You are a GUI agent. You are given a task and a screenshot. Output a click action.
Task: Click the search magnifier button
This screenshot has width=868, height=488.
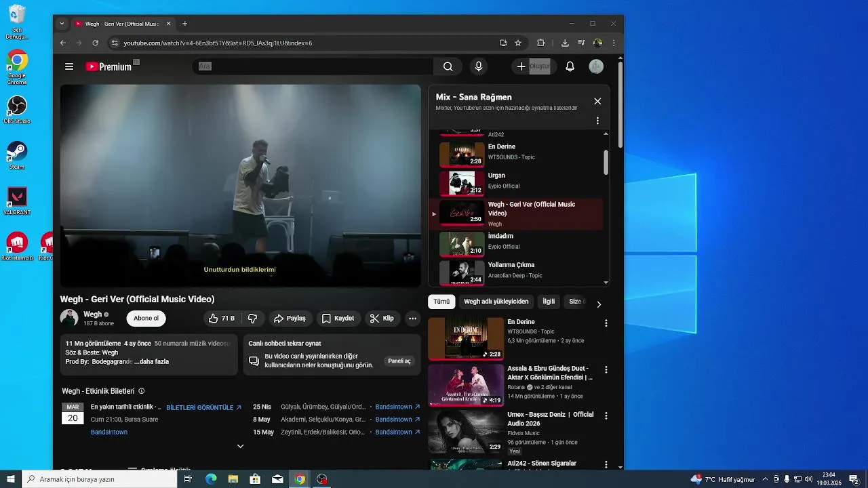coord(448,66)
